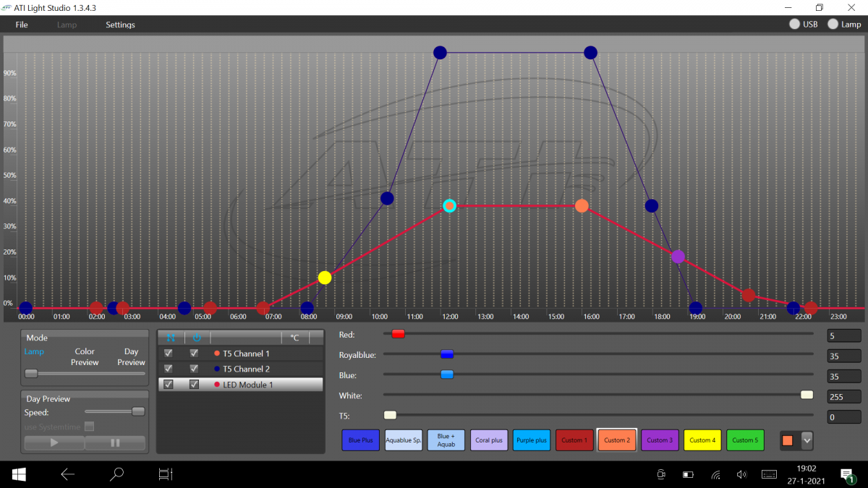Apply the Coral plus preset
This screenshot has height=488, width=868.
pyautogui.click(x=489, y=440)
